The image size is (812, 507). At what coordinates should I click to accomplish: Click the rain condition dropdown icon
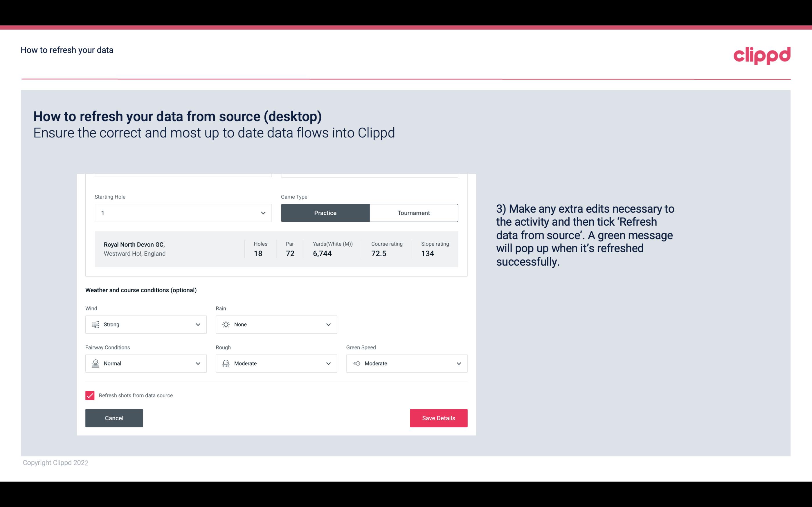click(328, 324)
